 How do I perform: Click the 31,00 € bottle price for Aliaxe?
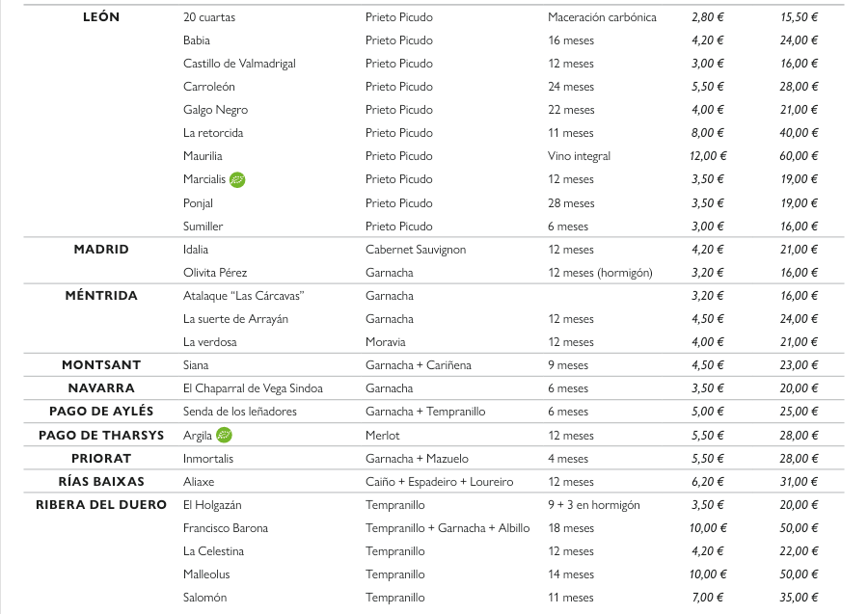(x=799, y=482)
